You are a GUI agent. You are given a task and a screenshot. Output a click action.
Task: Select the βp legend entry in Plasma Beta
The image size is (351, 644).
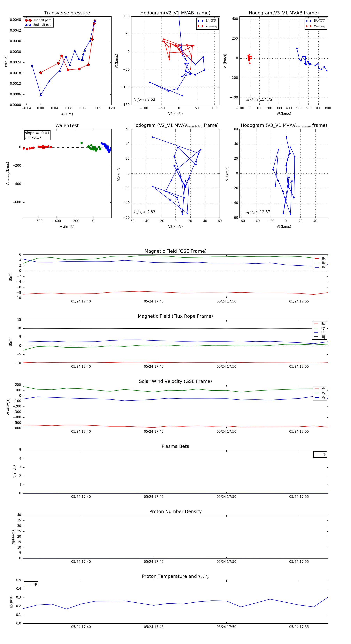(320, 454)
